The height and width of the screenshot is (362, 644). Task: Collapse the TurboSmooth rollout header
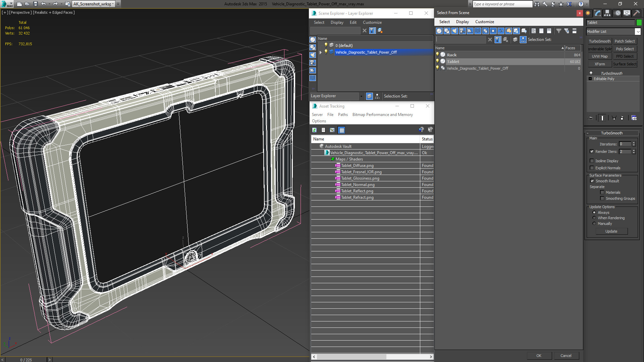(611, 133)
